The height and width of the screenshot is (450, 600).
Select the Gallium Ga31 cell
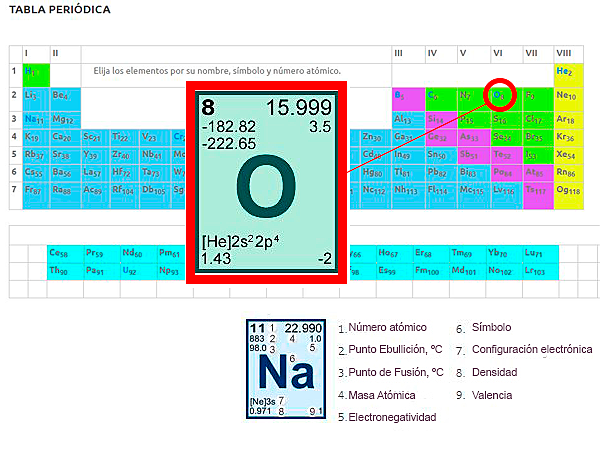click(408, 138)
